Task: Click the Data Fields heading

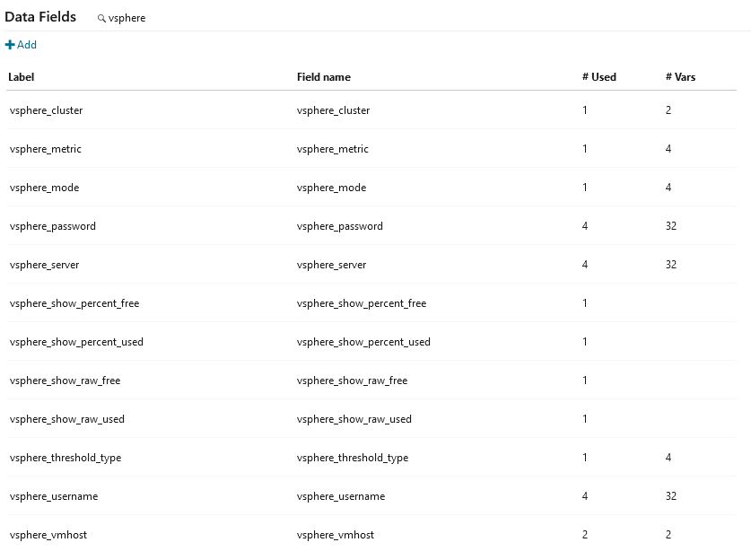Action: coord(40,17)
